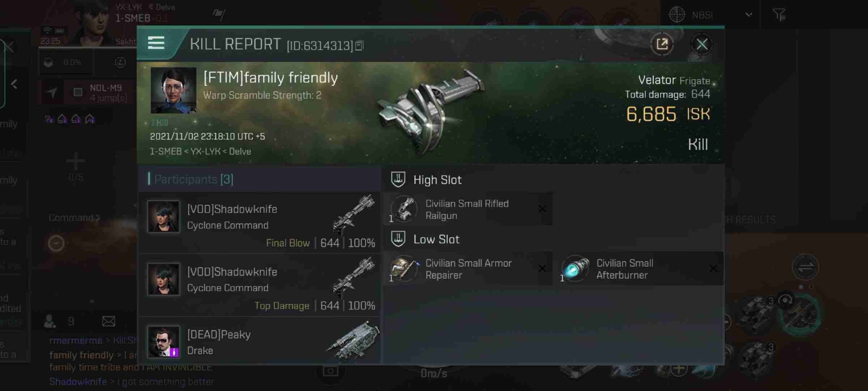The height and width of the screenshot is (391, 868).
Task: Click the Civilian Small Armor Repairer remove icon
Action: [542, 269]
